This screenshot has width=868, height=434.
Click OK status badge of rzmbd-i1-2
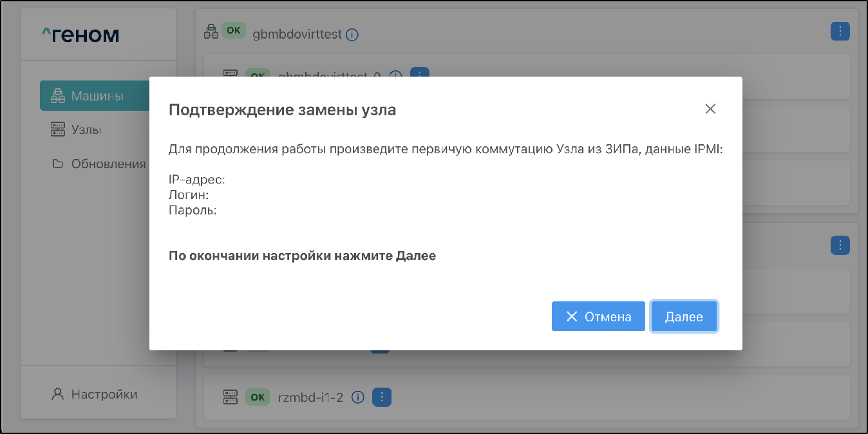click(x=257, y=397)
